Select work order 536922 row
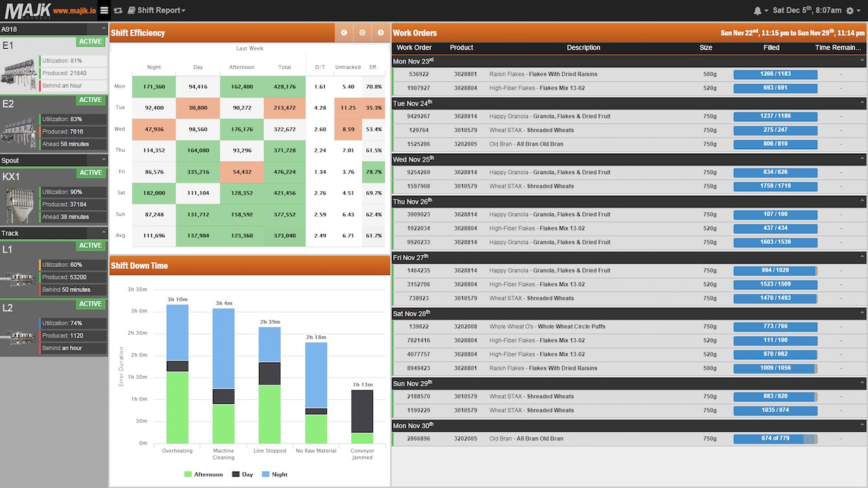The height and width of the screenshot is (488, 868). click(x=629, y=74)
